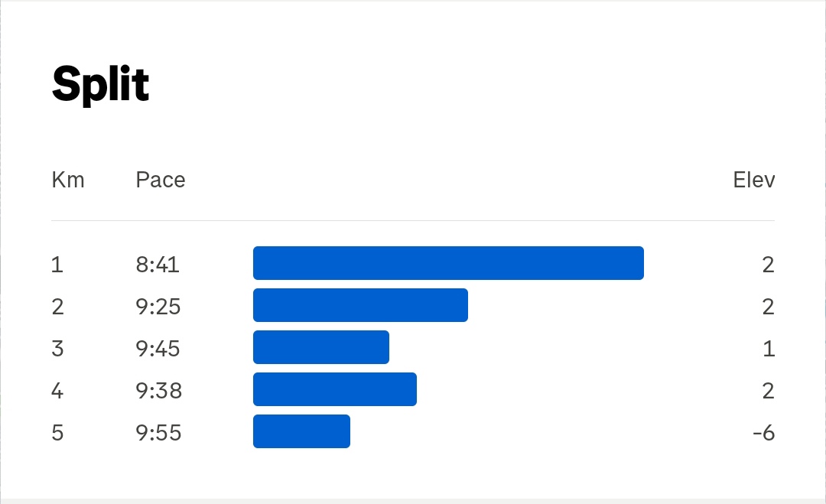Image resolution: width=826 pixels, height=504 pixels.
Task: Click the elevation value 2 for kilometer 4
Action: (768, 391)
